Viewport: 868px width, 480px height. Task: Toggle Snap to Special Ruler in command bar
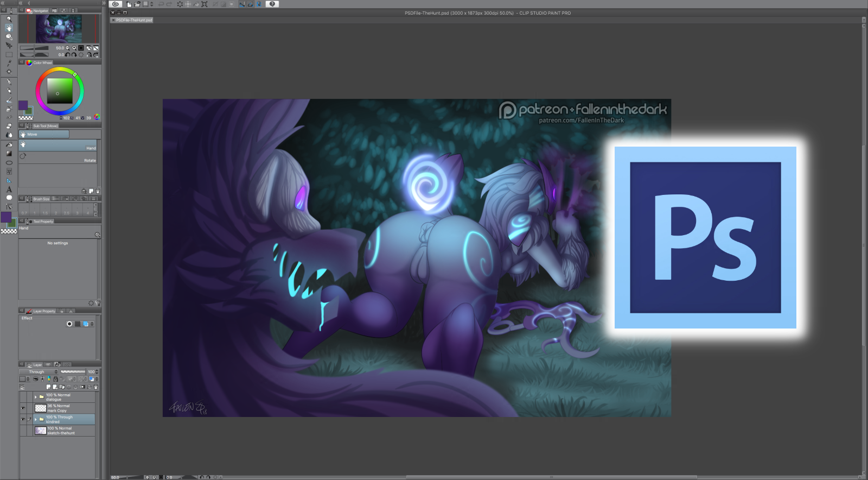(x=250, y=4)
